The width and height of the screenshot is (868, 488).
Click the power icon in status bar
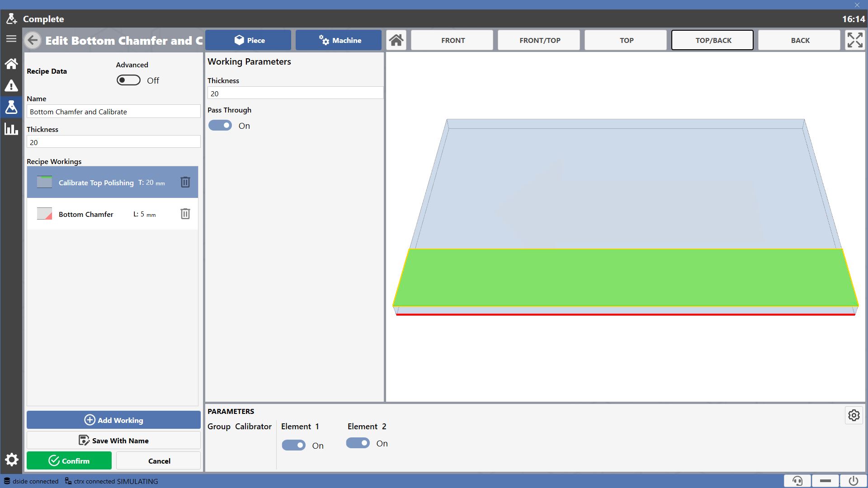(x=854, y=481)
